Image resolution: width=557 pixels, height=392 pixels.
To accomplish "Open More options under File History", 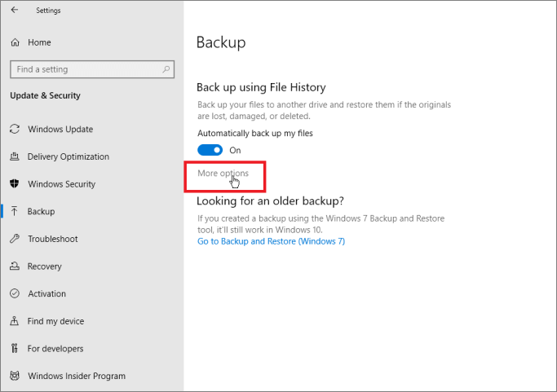I will 223,174.
